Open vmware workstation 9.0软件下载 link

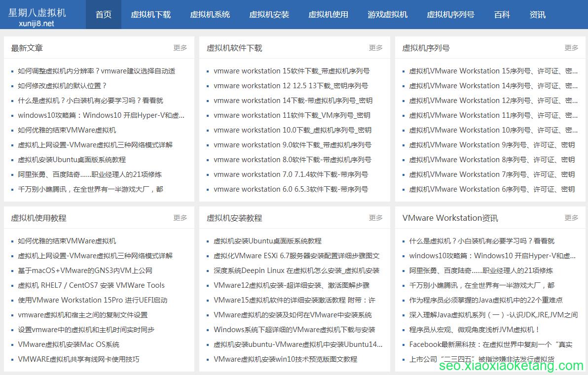[293, 145]
